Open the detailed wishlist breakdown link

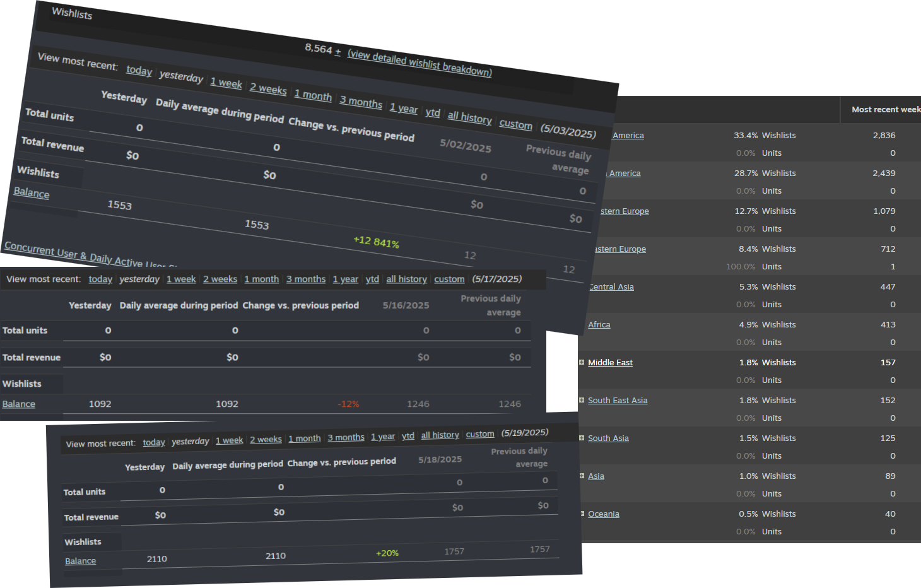(x=419, y=63)
